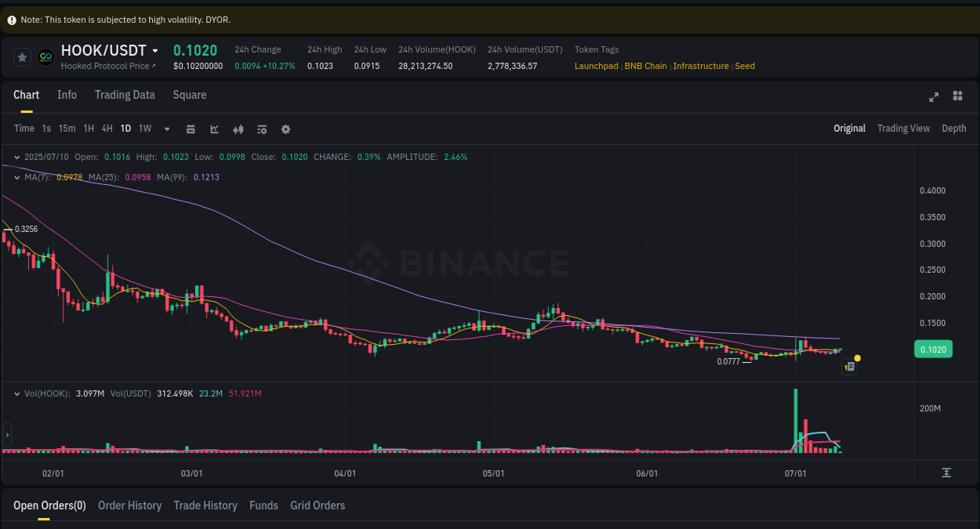Click the indicator list settings icon
980x529 pixels.
(x=261, y=129)
